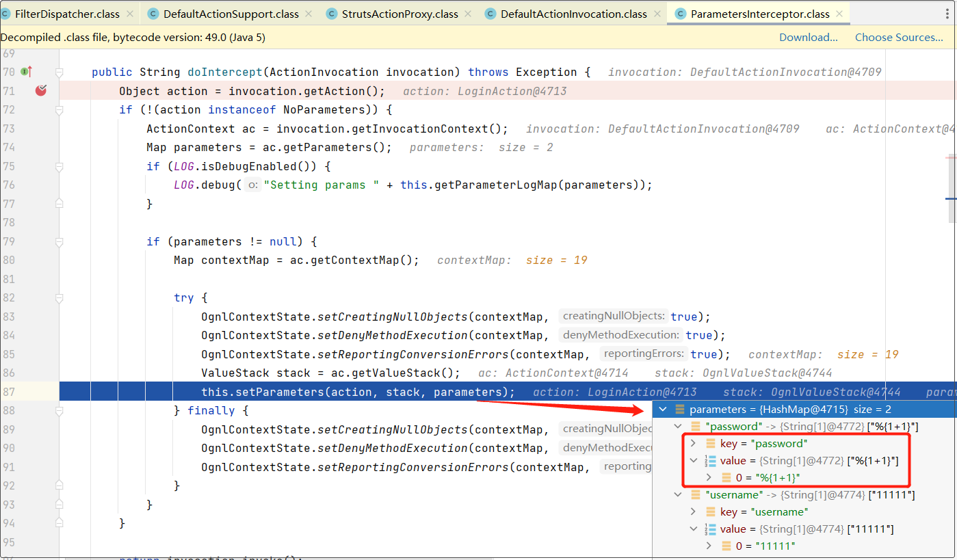Click the Download... link in the banner
This screenshot has height=560, width=957.
[809, 37]
